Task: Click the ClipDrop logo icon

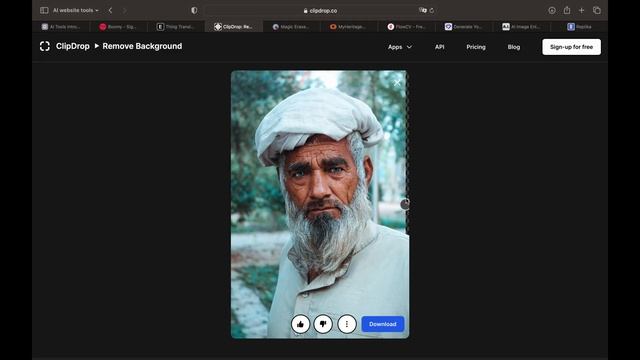Action: [x=45, y=46]
